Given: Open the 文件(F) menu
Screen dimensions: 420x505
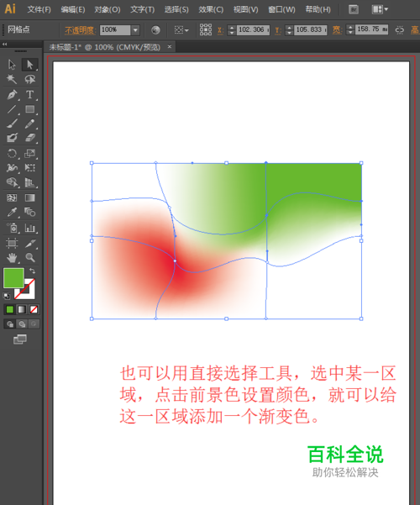Looking at the screenshot, I should [39, 9].
